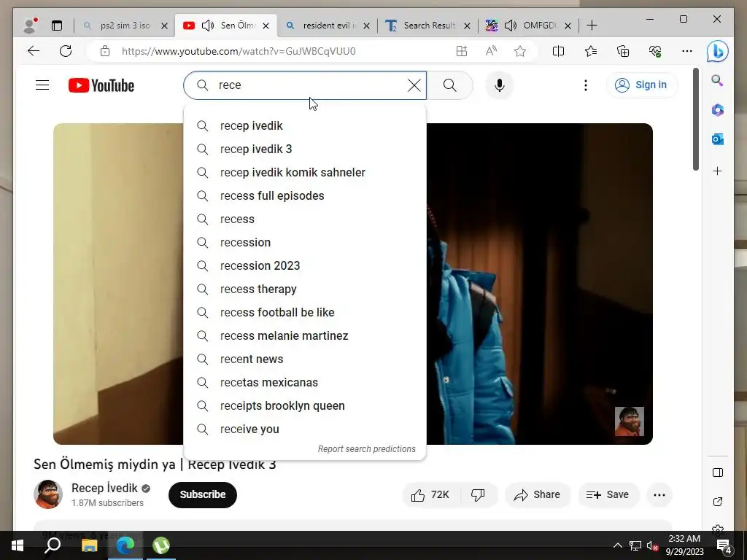Open Microsoft 365 in the sidebar
747x560 pixels.
point(718,110)
